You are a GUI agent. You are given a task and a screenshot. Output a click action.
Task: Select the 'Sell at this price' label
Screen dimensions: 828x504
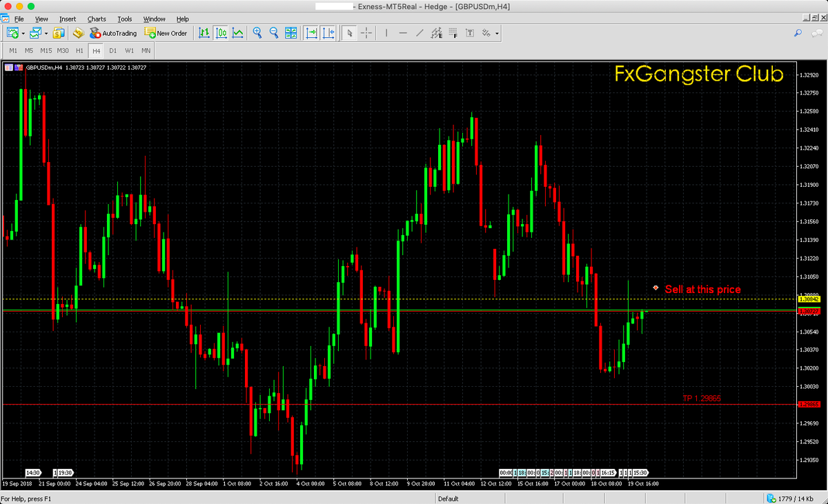tap(702, 290)
